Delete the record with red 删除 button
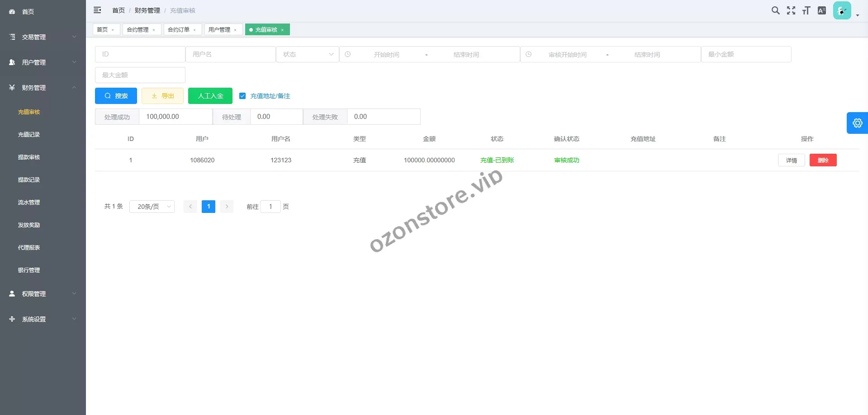The height and width of the screenshot is (415, 868). coord(823,160)
